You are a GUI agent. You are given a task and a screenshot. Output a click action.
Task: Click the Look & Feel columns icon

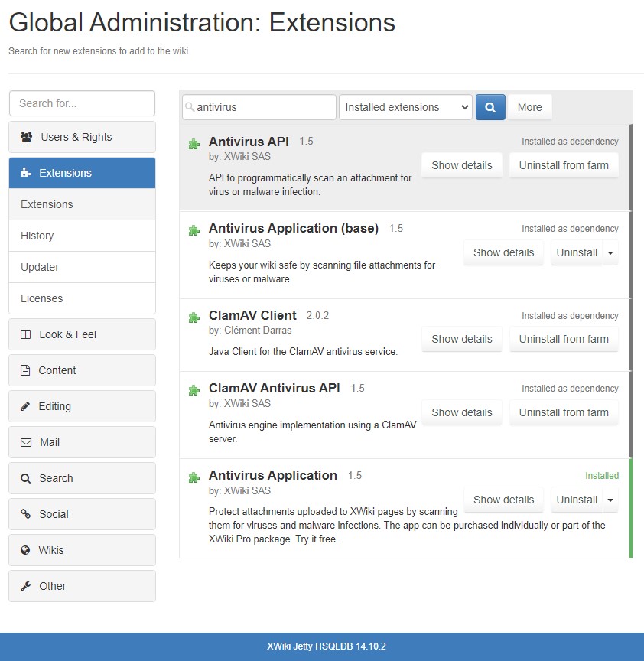pos(26,334)
